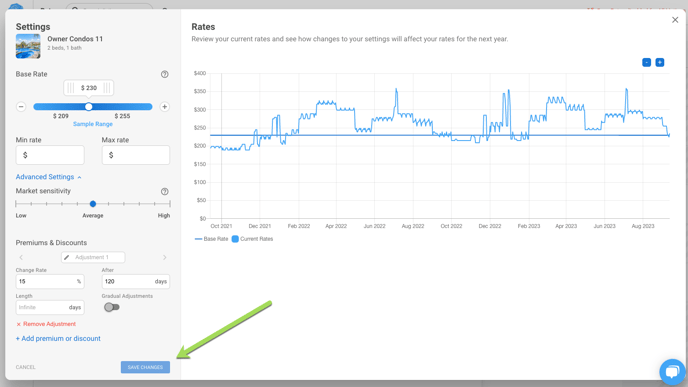Click the Cancel button
The height and width of the screenshot is (387, 688).
[x=25, y=367]
